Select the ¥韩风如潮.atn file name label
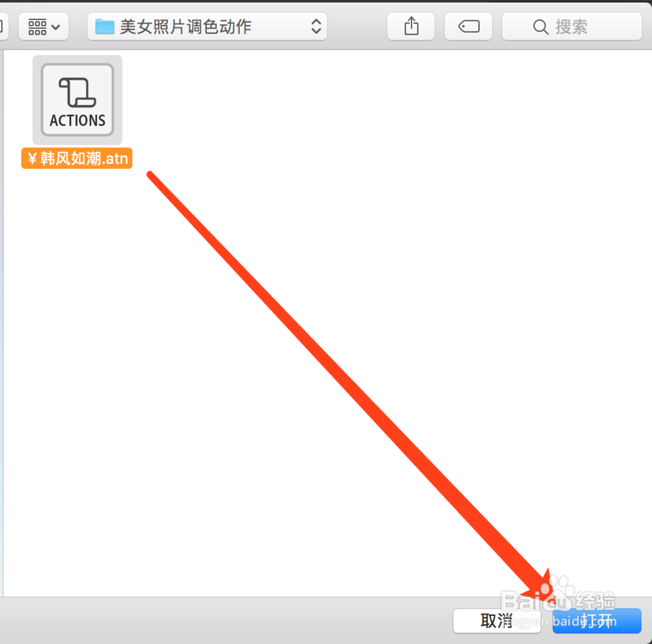 (77, 158)
